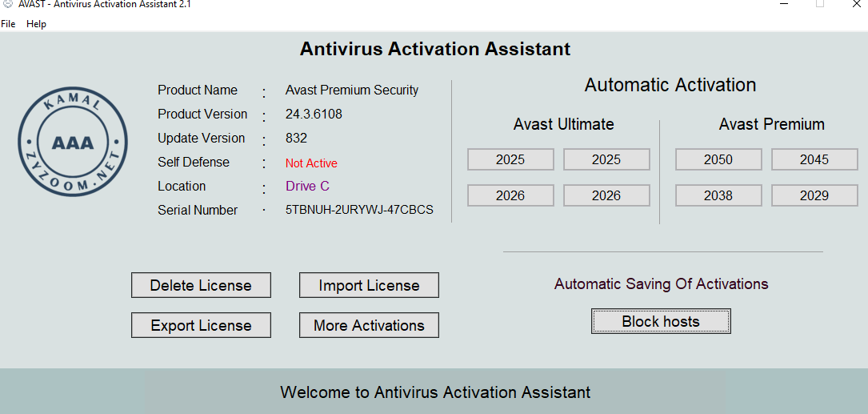Viewport: 868px width, 414px height.
Task: Maximize the Activation Assistant window
Action: (820, 4)
